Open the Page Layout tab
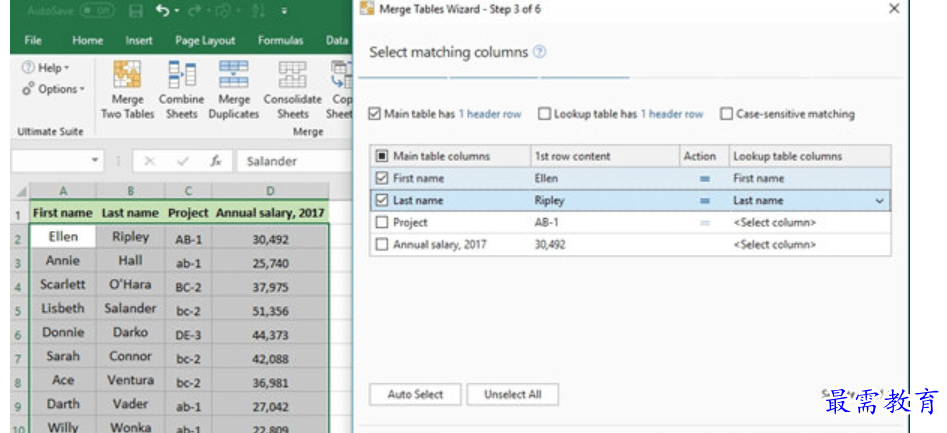 [x=205, y=40]
